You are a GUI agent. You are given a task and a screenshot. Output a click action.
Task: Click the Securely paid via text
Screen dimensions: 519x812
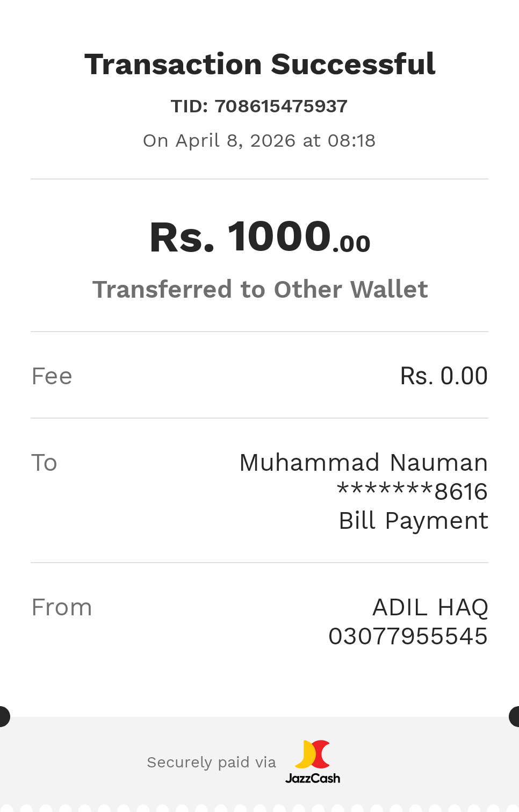click(x=211, y=763)
